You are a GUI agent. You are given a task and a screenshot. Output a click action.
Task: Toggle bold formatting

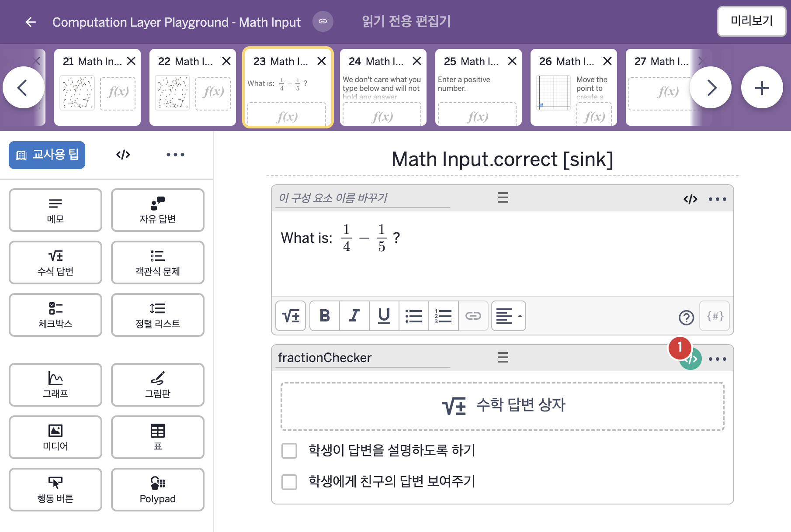(x=325, y=316)
